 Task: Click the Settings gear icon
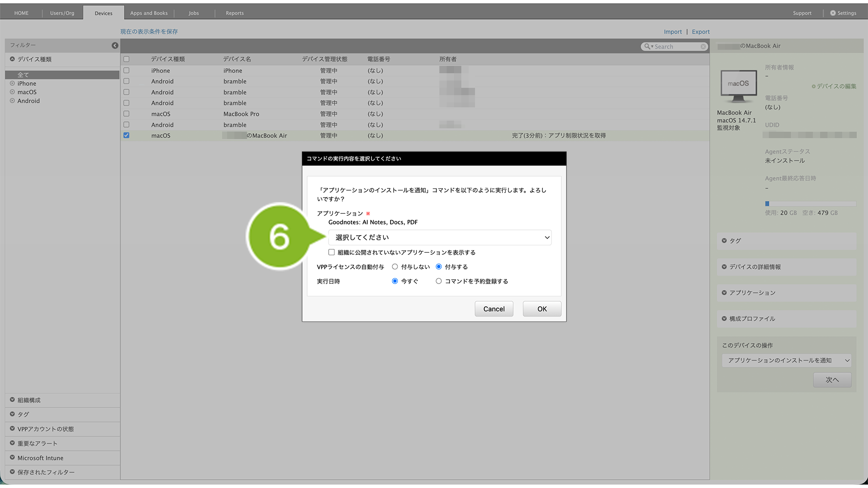[833, 13]
